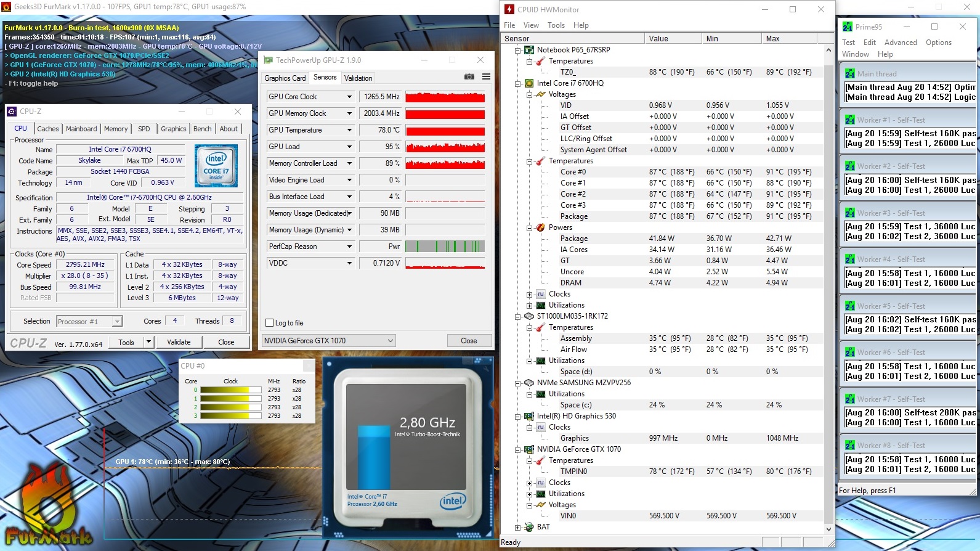The height and width of the screenshot is (551, 980).
Task: Open the PerfCap Reason sensor dropdown
Action: point(349,247)
